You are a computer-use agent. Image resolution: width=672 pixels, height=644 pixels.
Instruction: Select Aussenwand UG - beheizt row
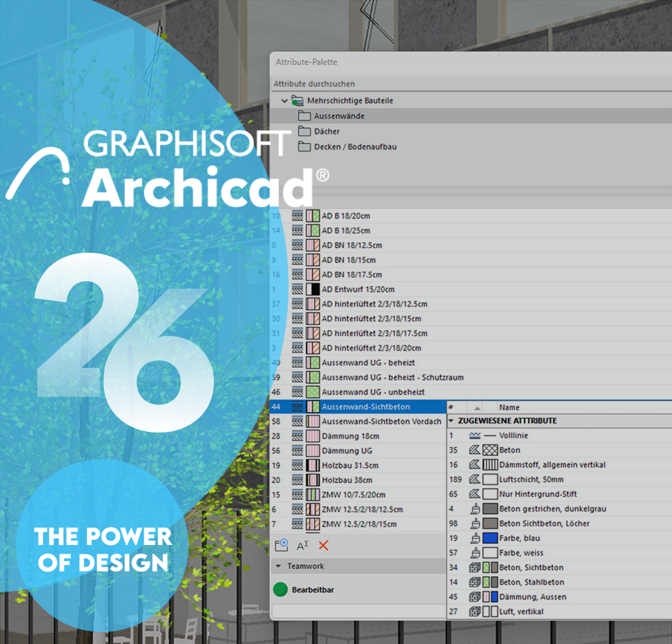pos(471,363)
